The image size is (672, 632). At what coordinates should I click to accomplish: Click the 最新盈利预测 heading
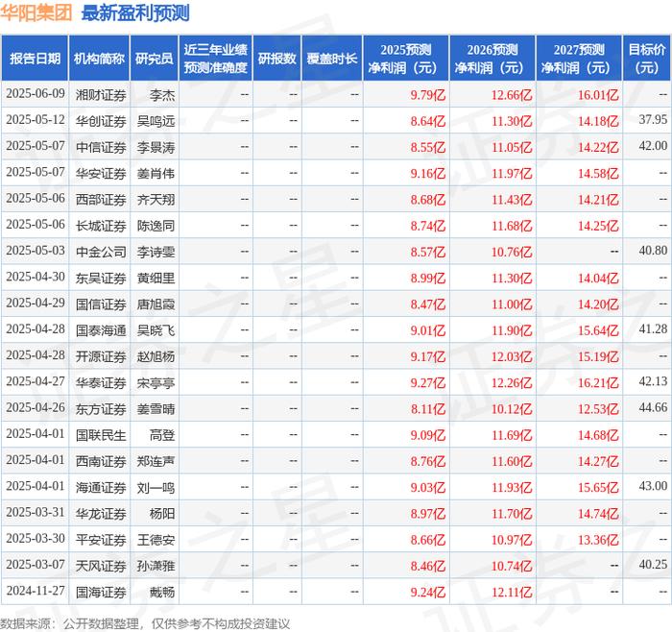point(135,12)
